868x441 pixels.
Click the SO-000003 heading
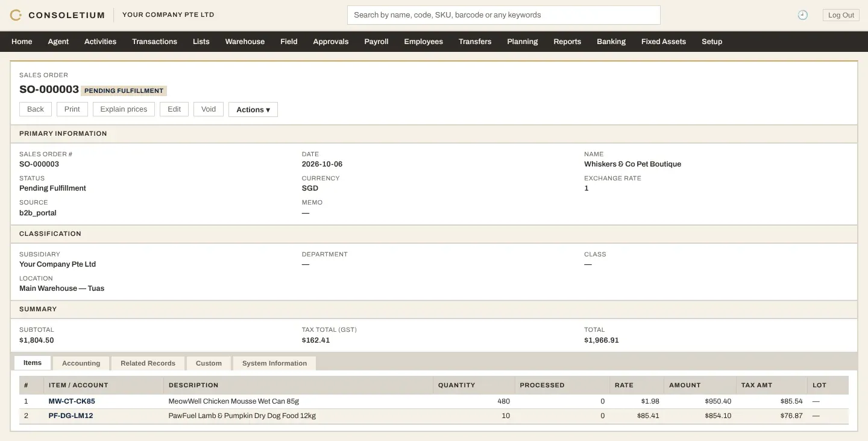[49, 89]
